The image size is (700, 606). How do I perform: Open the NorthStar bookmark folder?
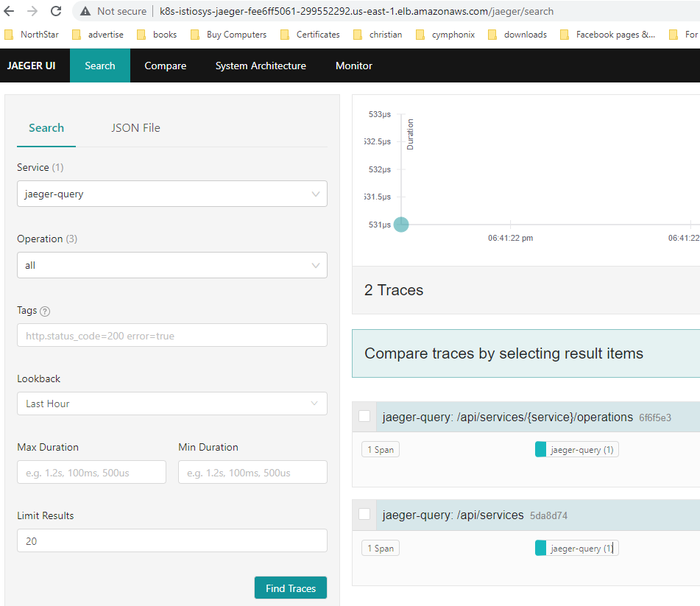coord(32,35)
